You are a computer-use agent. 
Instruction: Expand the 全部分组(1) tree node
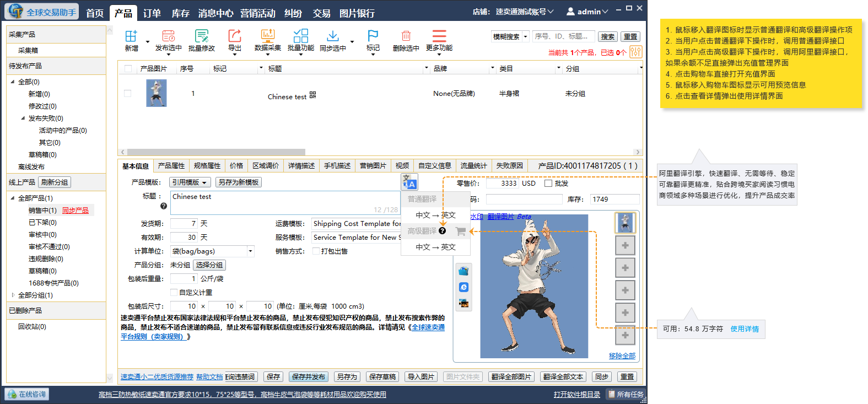tap(13, 295)
